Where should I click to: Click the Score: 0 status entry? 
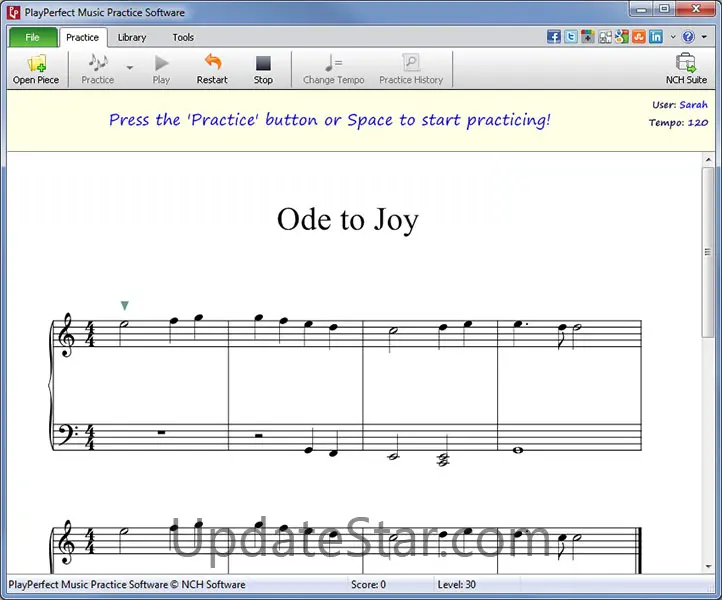[368, 584]
